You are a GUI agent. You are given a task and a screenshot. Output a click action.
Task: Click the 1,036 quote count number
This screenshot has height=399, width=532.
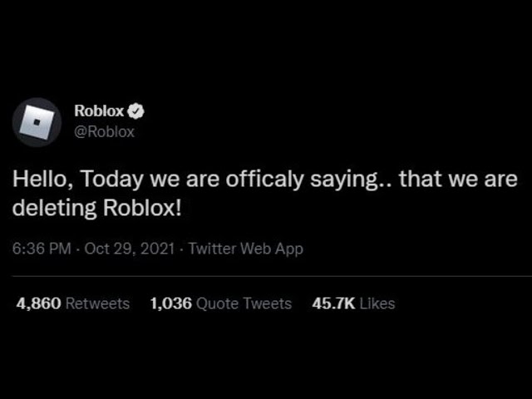170,303
